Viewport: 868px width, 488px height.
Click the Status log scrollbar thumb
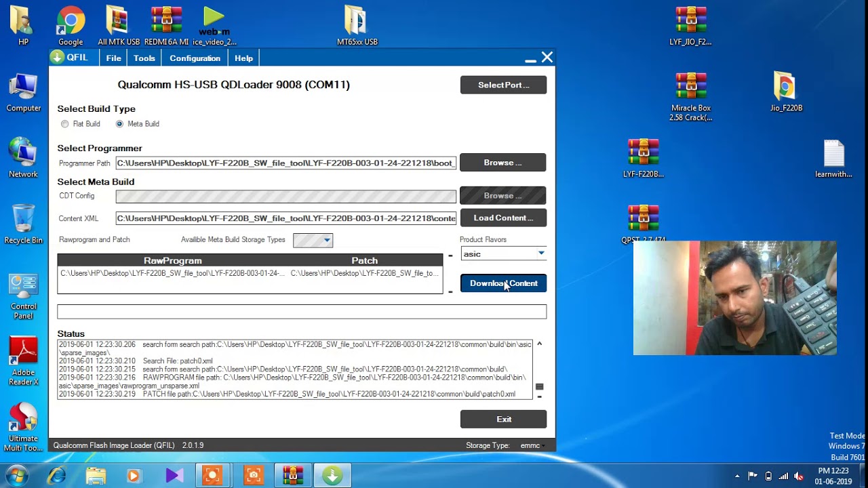coord(540,387)
